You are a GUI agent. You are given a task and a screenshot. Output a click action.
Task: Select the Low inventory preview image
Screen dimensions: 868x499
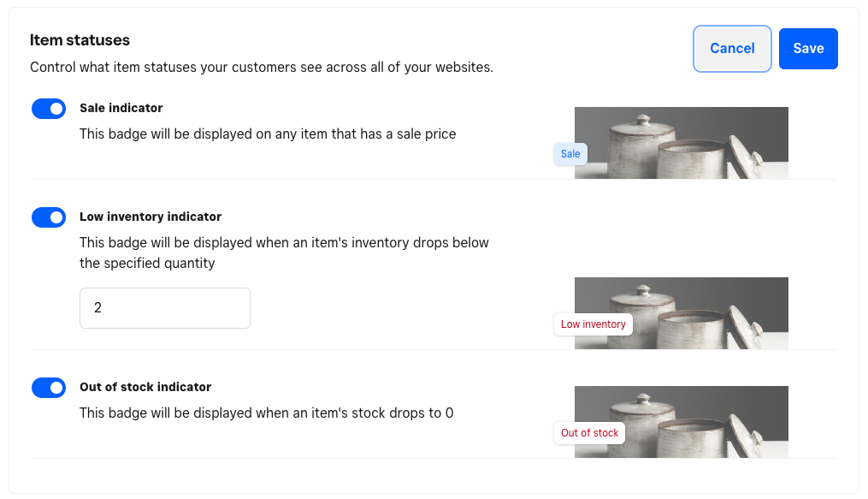[x=710, y=312]
